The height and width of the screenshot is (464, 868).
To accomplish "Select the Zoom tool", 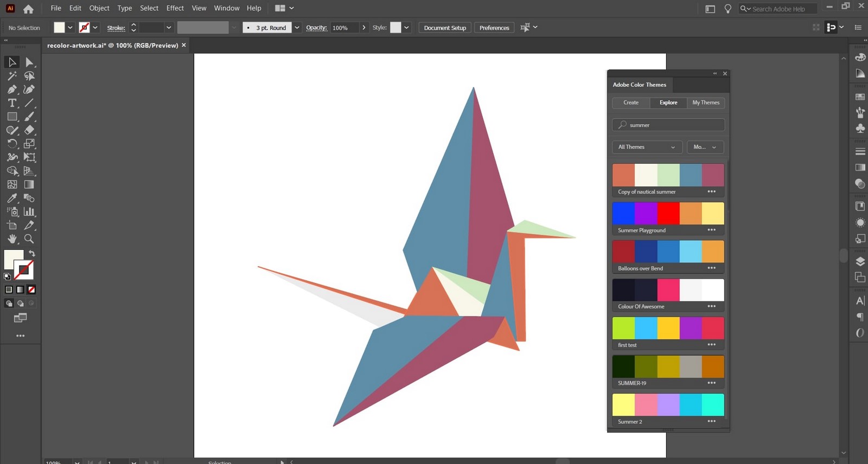I will [x=29, y=239].
